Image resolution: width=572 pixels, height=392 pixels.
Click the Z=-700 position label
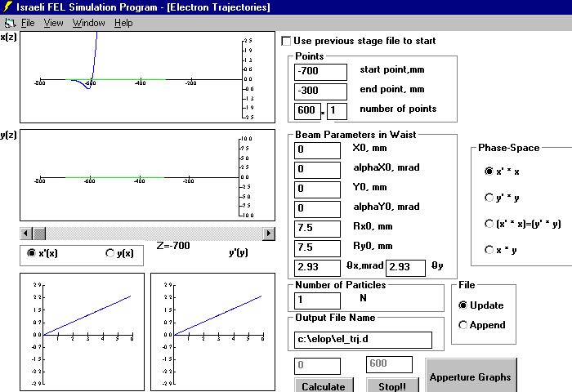click(x=173, y=246)
